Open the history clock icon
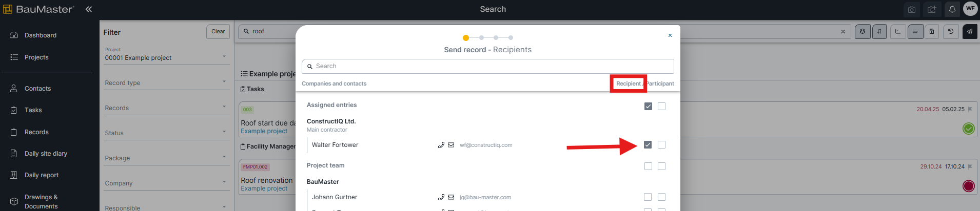Viewport: 980px width, 211px height. pos(951,32)
